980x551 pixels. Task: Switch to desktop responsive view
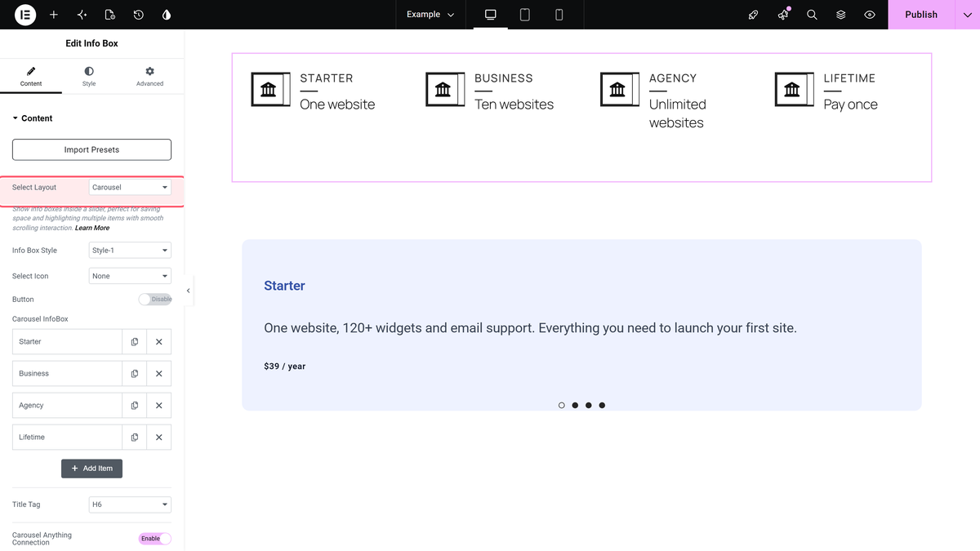(x=491, y=15)
